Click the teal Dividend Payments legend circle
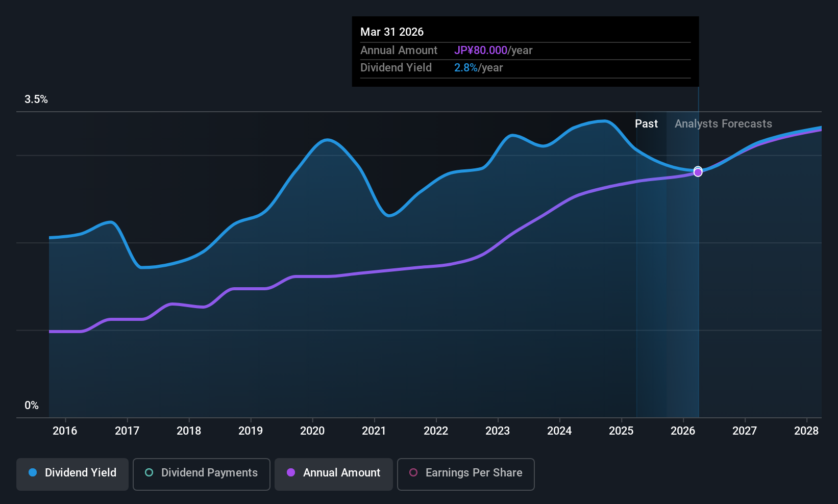 tap(149, 472)
